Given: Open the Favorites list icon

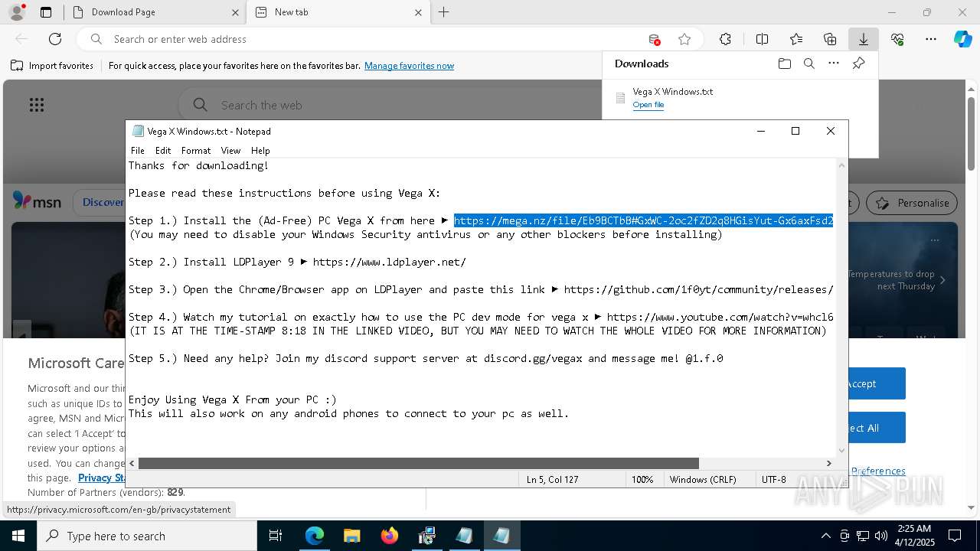Looking at the screenshot, I should click(796, 39).
